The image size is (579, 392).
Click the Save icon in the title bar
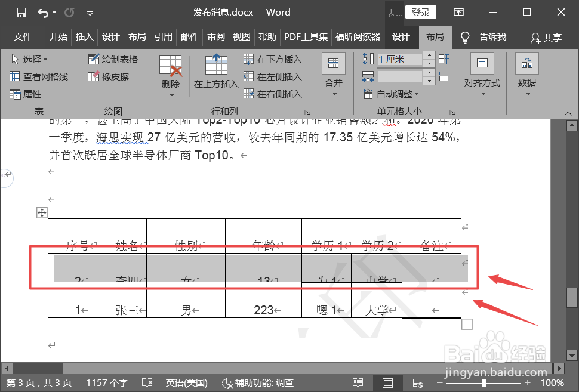[21, 11]
